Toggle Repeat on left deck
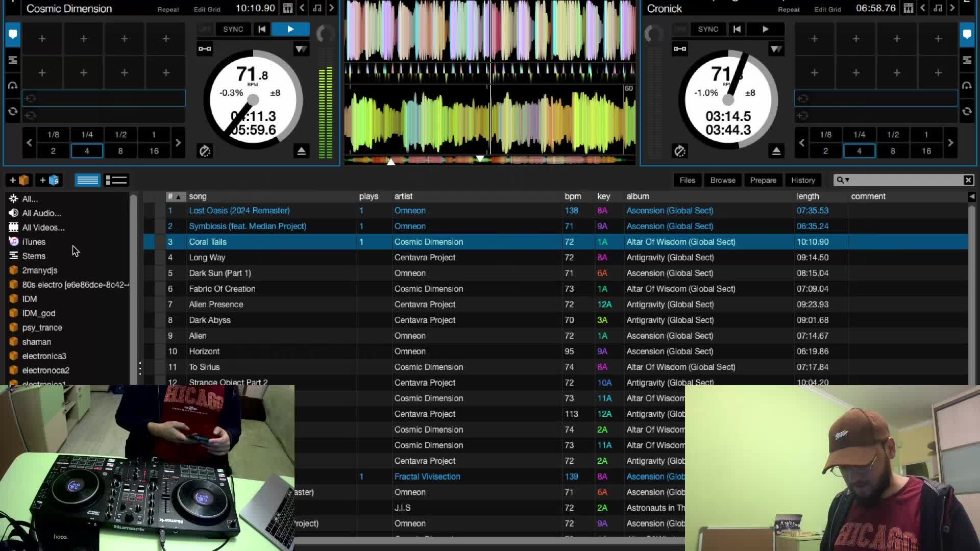Image resolution: width=980 pixels, height=551 pixels. click(x=168, y=9)
